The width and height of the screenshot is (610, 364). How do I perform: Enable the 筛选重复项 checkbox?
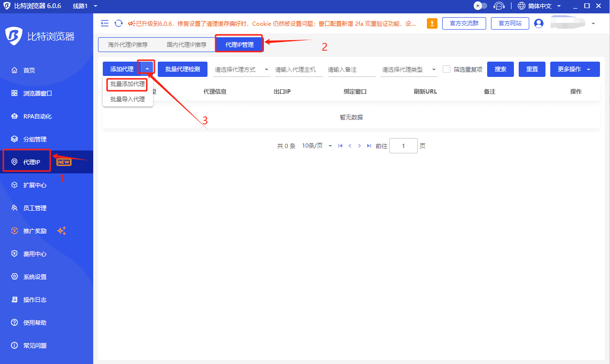447,69
